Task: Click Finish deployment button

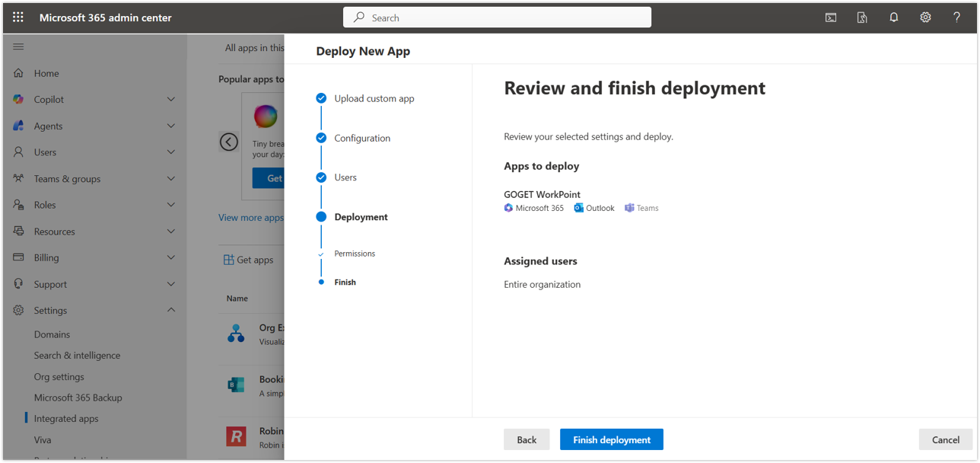Action: (x=612, y=439)
